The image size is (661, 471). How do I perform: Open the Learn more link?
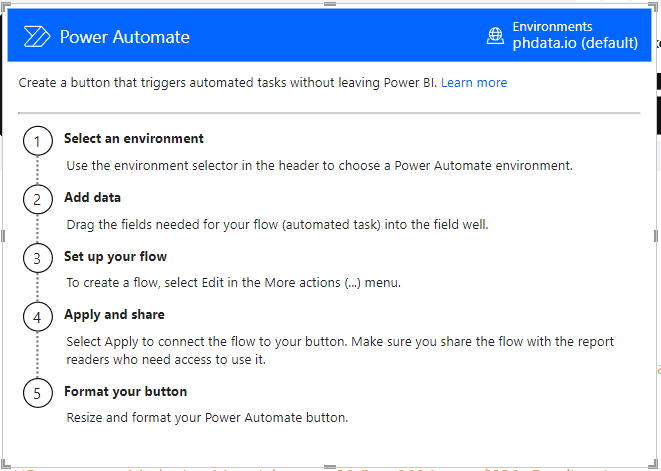474,82
